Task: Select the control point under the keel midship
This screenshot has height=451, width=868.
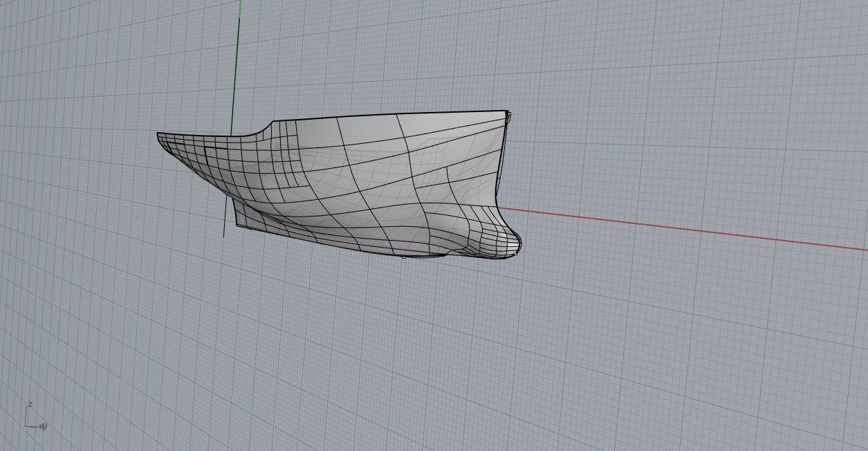Action: pyautogui.click(x=404, y=257)
